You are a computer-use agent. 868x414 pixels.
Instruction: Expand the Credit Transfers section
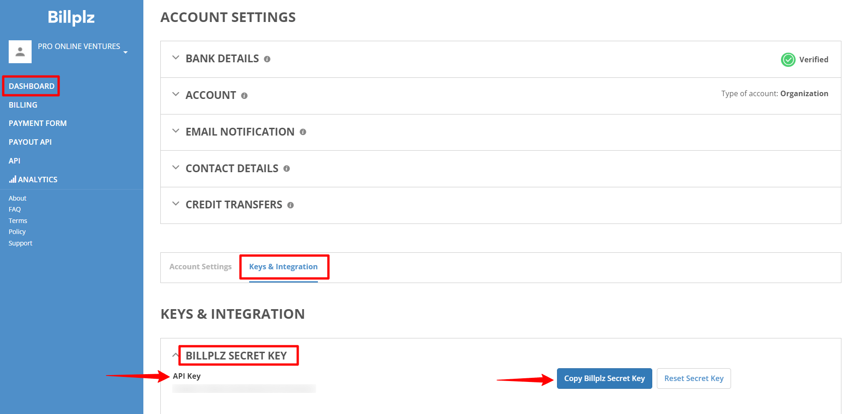point(176,203)
